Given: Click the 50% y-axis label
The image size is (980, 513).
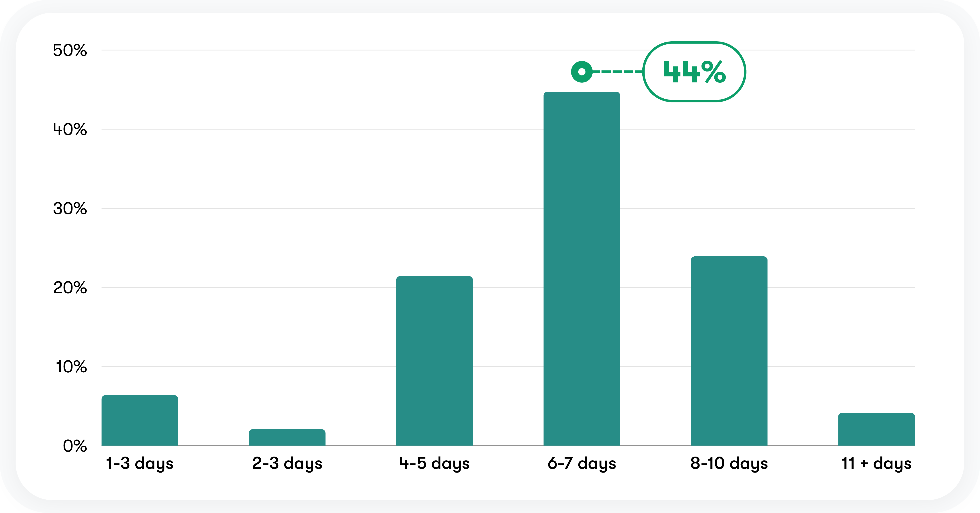Looking at the screenshot, I should [x=70, y=50].
